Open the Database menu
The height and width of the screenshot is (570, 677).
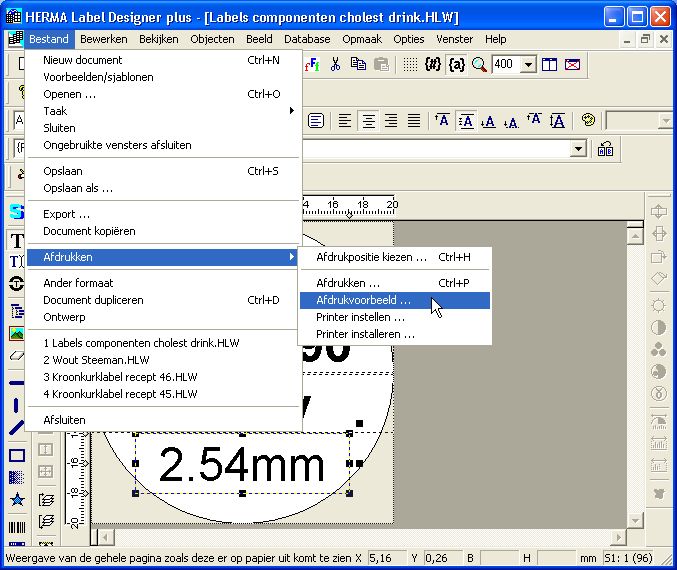click(307, 39)
